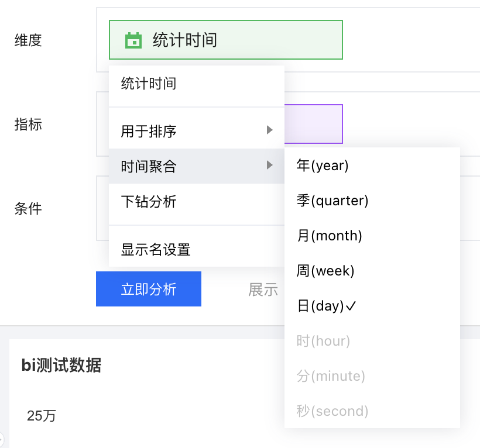
Task: Click the 分(minute) aggregation option
Action: click(x=331, y=376)
